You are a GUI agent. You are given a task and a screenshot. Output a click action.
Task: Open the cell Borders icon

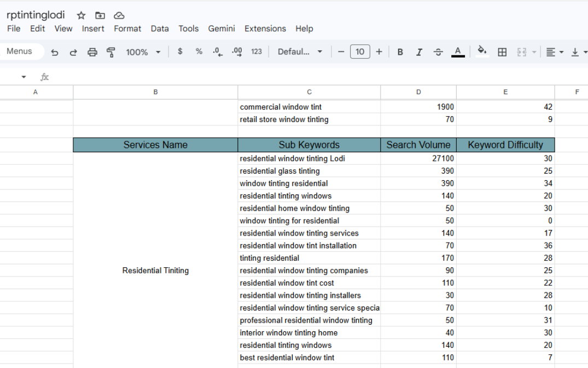pos(502,52)
